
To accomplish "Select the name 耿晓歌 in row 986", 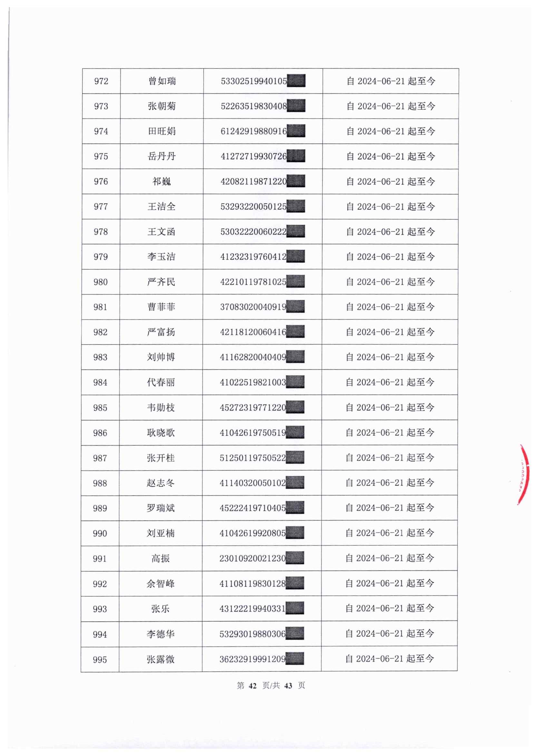I will point(161,433).
